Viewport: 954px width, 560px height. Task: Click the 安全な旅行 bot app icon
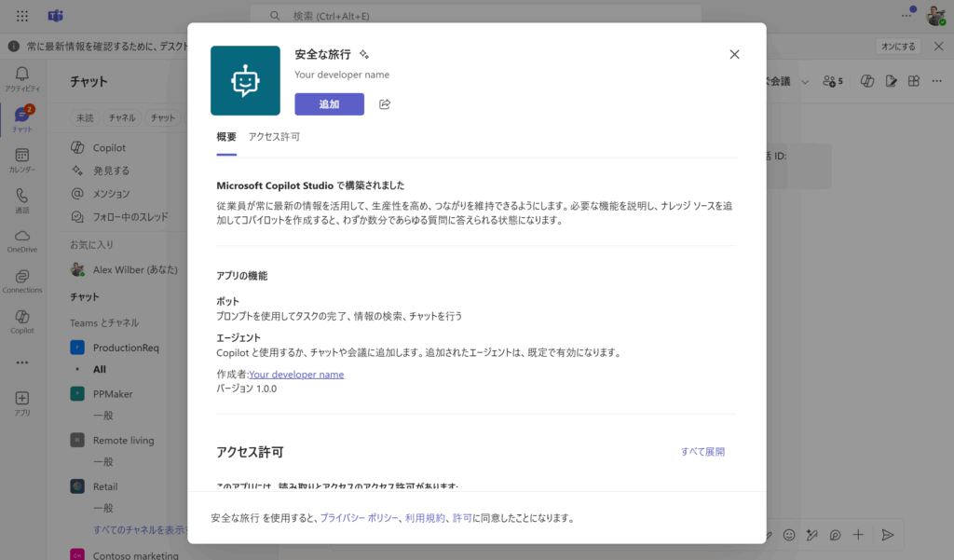[x=245, y=81]
